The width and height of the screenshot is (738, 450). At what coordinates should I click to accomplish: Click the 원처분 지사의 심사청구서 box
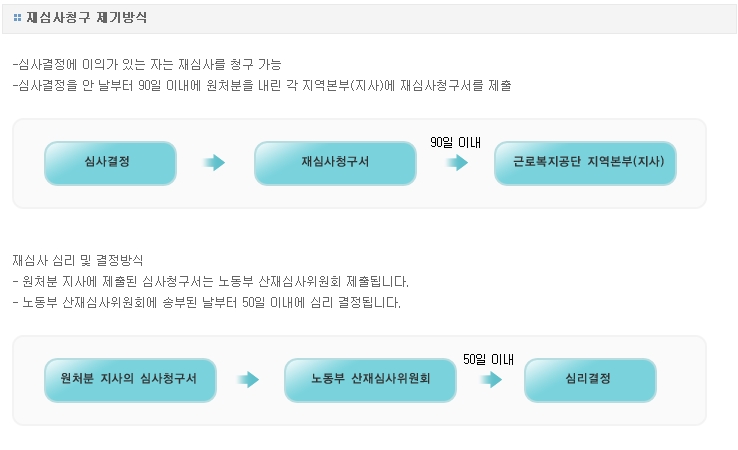tap(130, 380)
